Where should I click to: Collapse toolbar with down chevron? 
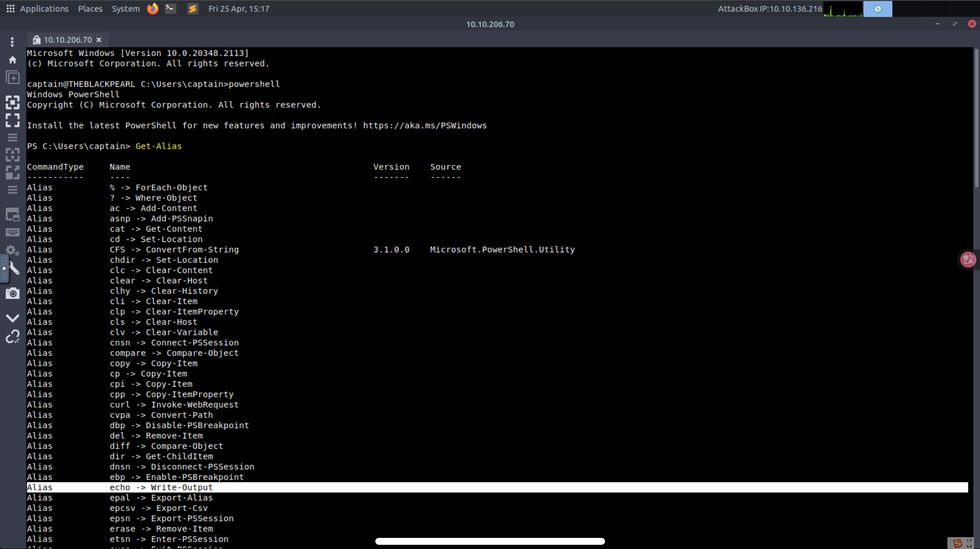(12, 318)
